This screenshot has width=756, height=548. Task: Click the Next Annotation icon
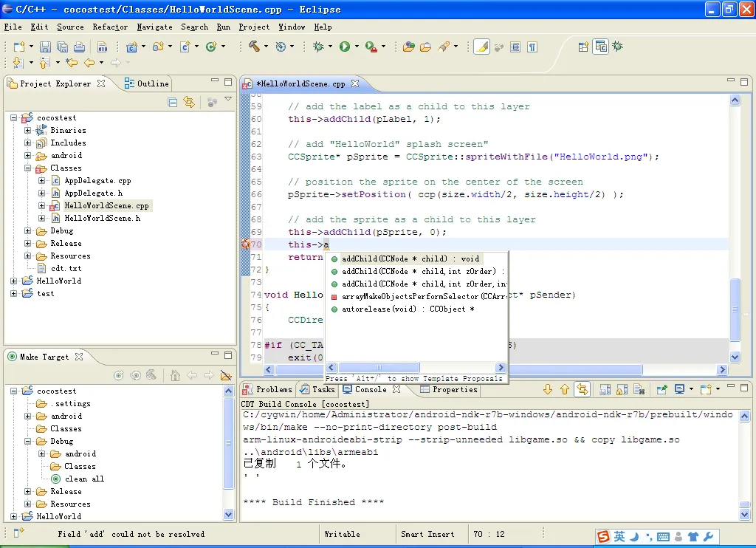click(18, 62)
